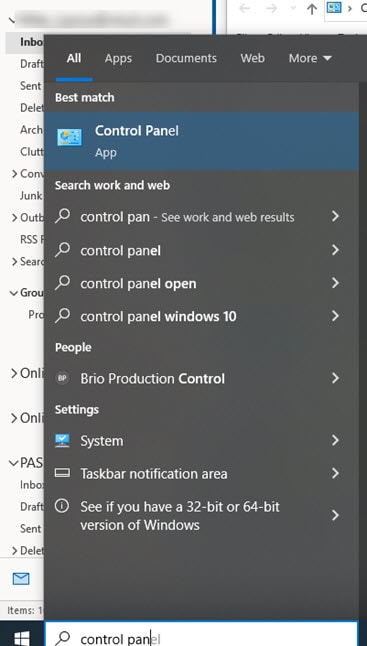
Task: Click the up arrow in File Explorer
Action: point(312,9)
